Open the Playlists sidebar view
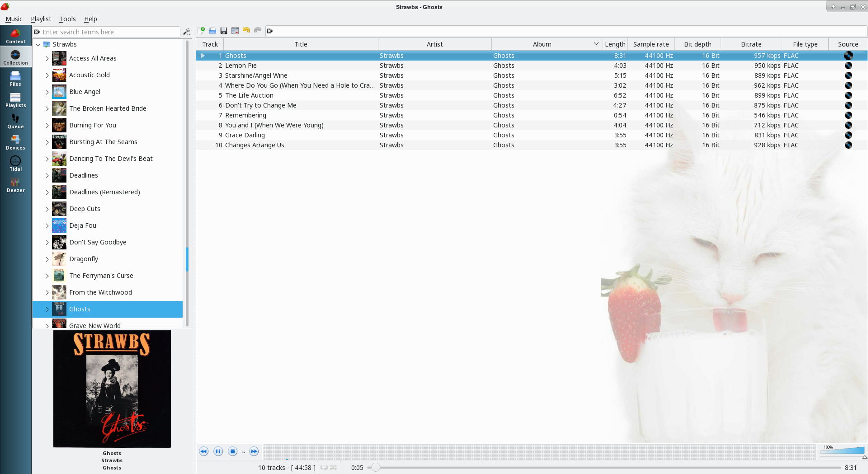Image resolution: width=868 pixels, height=474 pixels. tap(16, 100)
